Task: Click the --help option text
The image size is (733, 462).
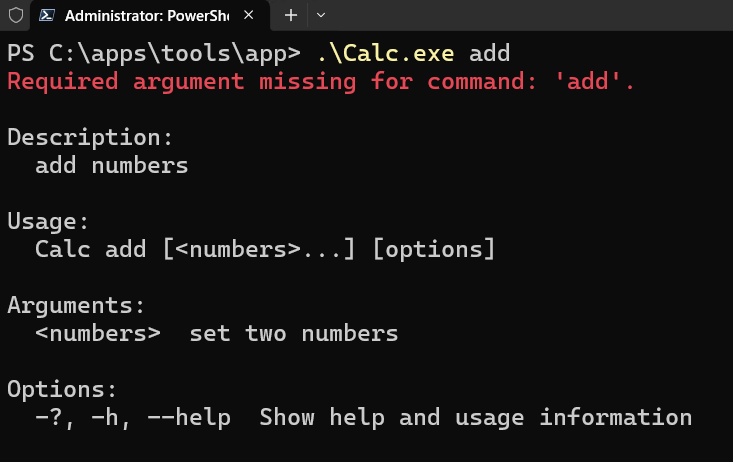Action: pos(189,417)
